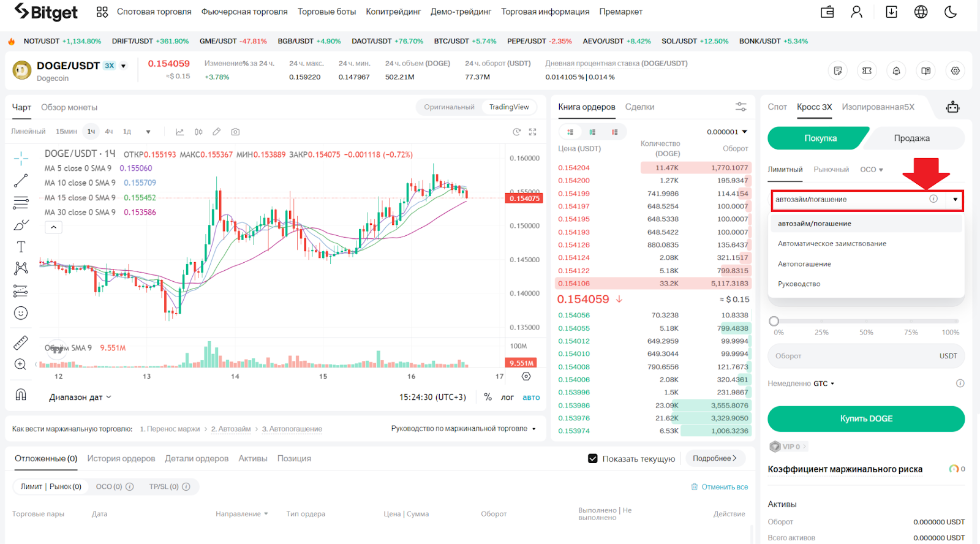
Task: Click the download app icon
Action: click(x=891, y=12)
